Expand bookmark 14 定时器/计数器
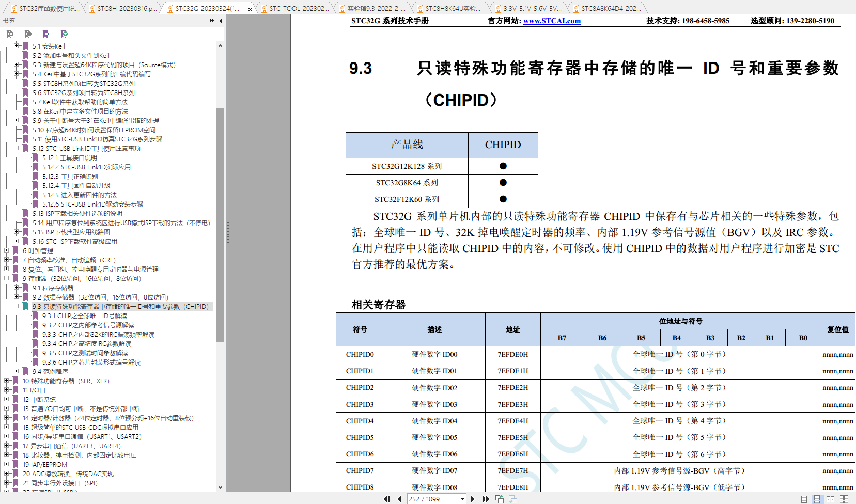This screenshot has height=504, width=856. click(x=6, y=418)
